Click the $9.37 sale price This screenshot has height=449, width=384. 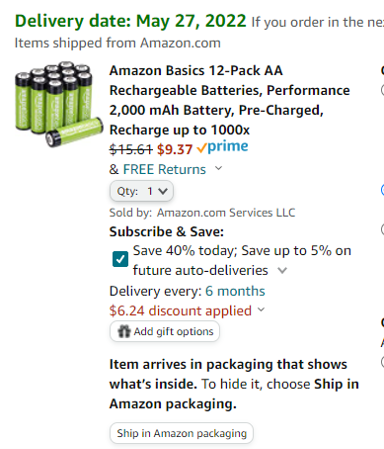pyautogui.click(x=175, y=149)
